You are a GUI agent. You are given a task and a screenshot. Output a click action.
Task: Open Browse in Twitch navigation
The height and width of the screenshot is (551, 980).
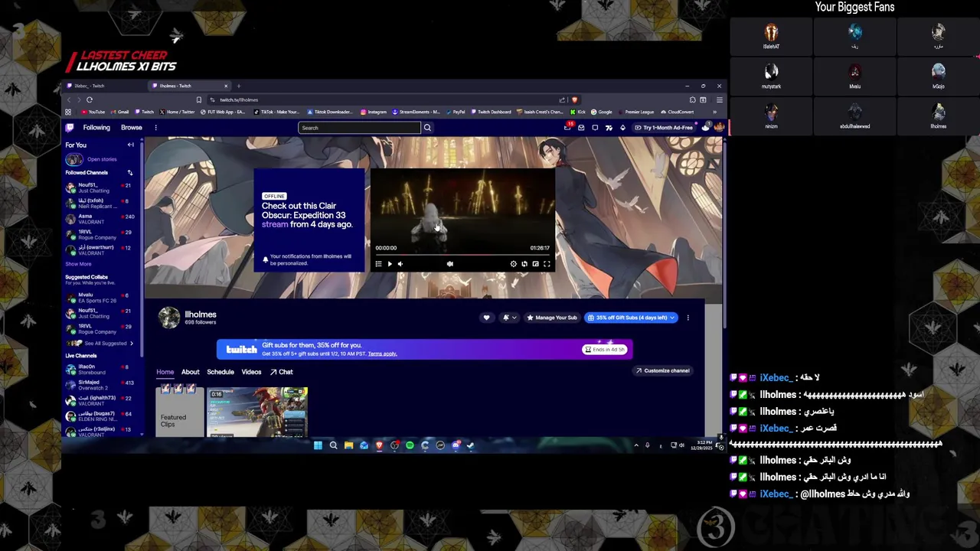click(x=132, y=128)
